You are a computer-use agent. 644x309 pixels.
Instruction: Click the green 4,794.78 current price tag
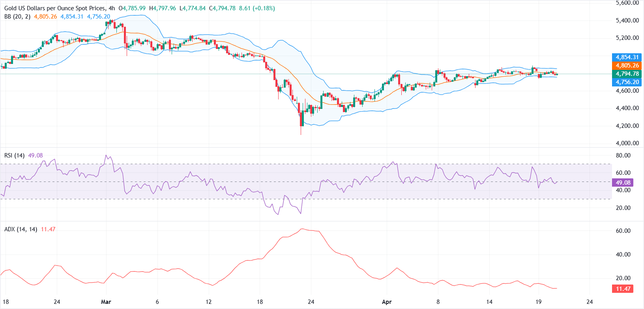coord(627,74)
